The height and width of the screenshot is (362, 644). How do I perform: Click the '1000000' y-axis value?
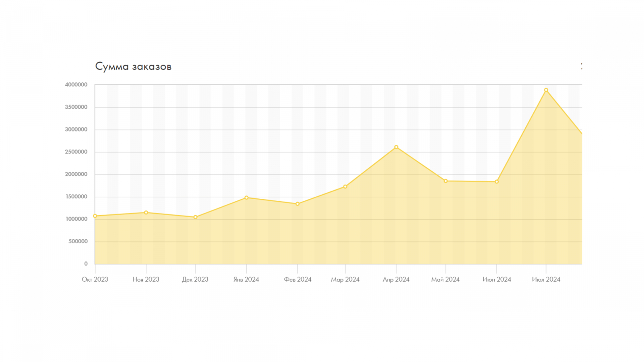[76, 219]
